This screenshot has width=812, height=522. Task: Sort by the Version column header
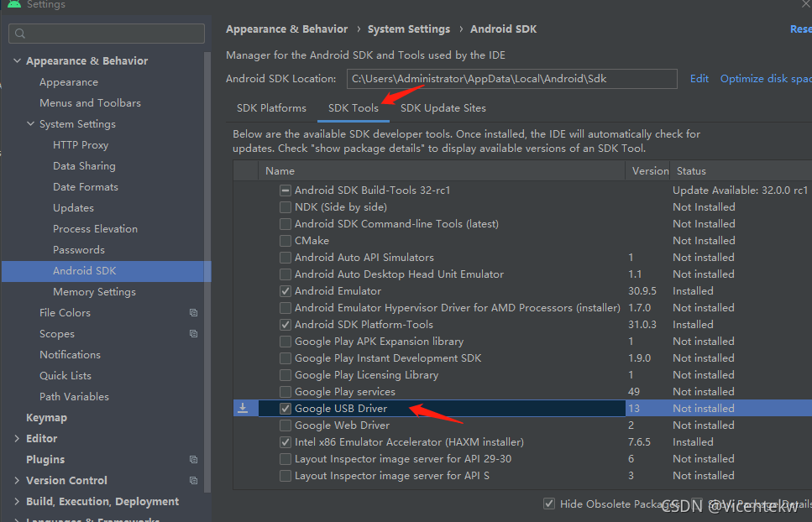click(647, 170)
